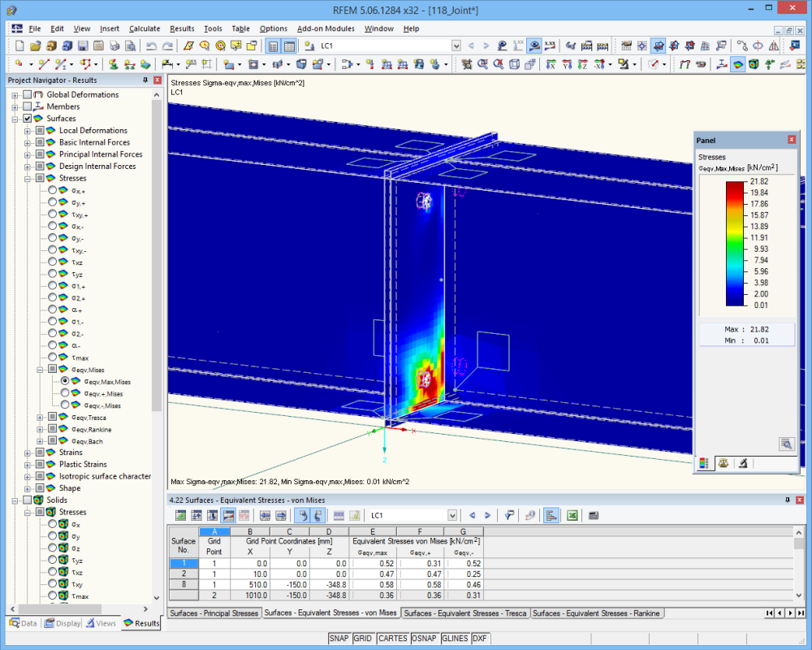The image size is (812, 650).
Task: Select the τmax surface stress radio button
Action: pyautogui.click(x=52, y=357)
